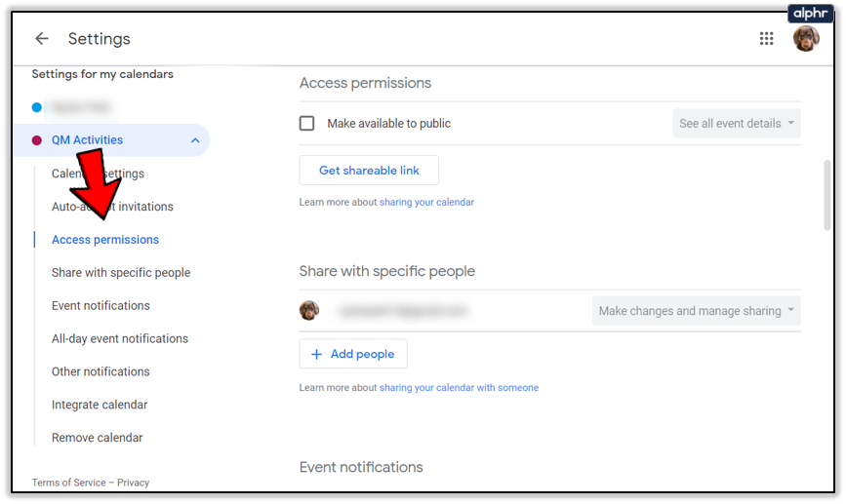846x504 pixels.
Task: Enable Make available to public checkbox
Action: [307, 124]
